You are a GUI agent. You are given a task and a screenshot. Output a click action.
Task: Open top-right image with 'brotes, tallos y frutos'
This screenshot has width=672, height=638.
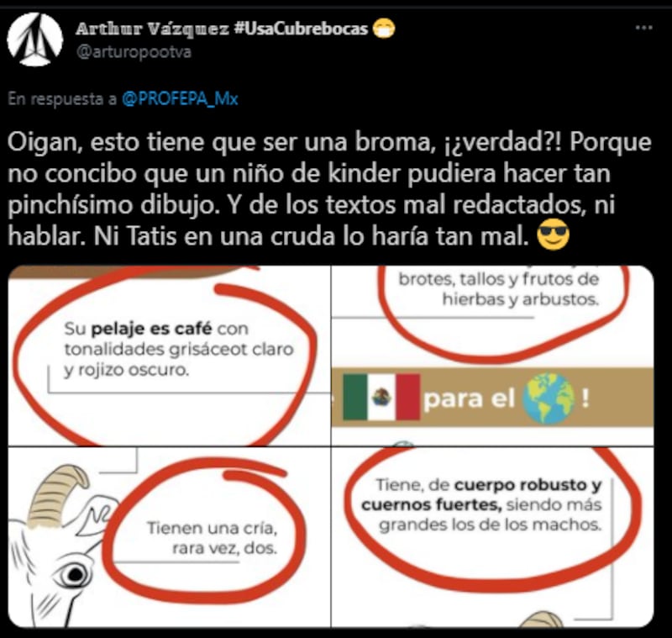(x=492, y=356)
